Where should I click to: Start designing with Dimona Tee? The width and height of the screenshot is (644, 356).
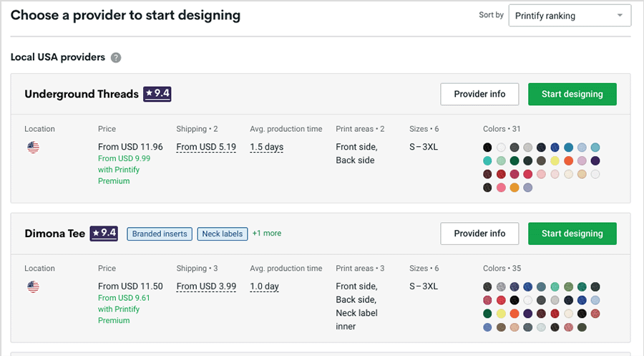tap(572, 234)
